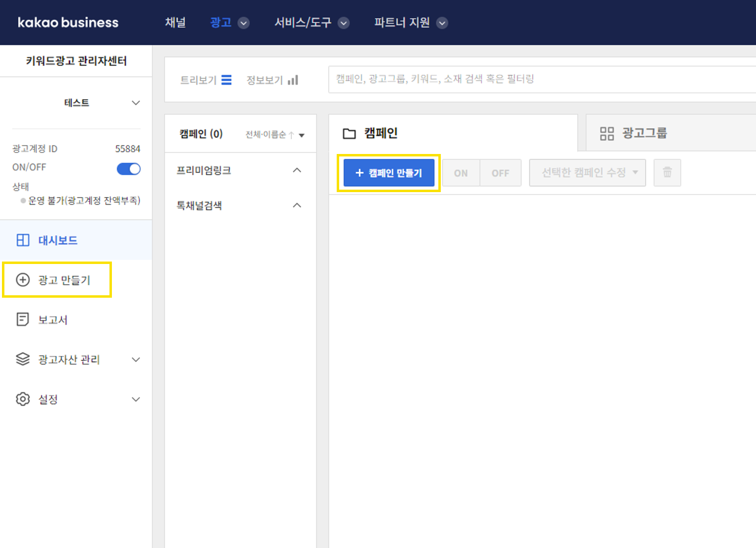Switch to tree view (트리보기) list icon
Viewport: 756px width, 548px height.
[226, 80]
